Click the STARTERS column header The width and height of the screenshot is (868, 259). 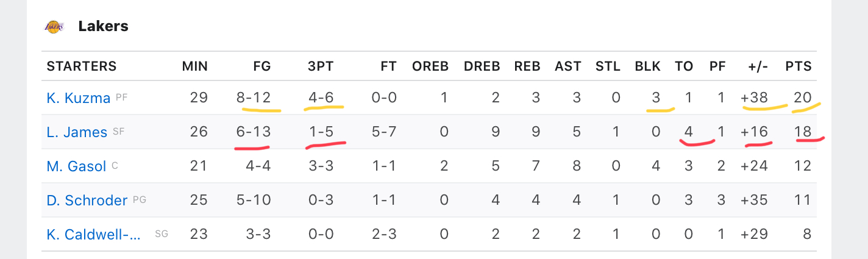click(x=82, y=66)
